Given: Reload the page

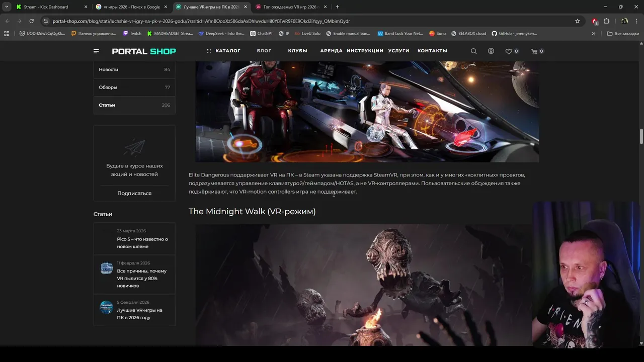Looking at the screenshot, I should coord(31,21).
